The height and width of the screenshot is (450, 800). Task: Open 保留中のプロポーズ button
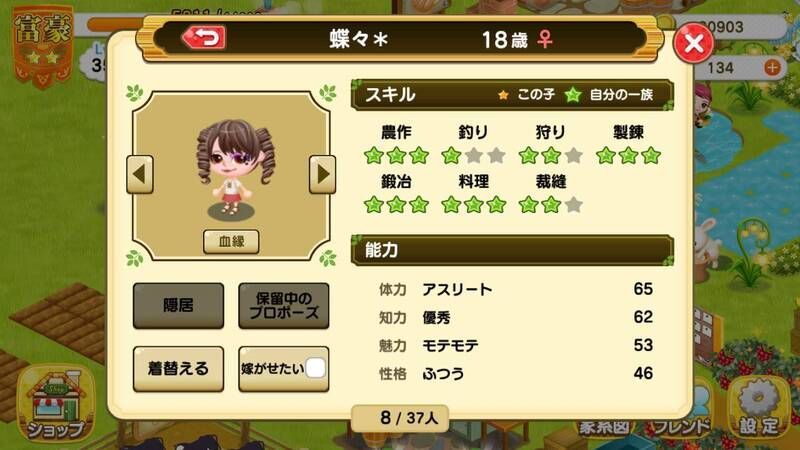coord(284,306)
